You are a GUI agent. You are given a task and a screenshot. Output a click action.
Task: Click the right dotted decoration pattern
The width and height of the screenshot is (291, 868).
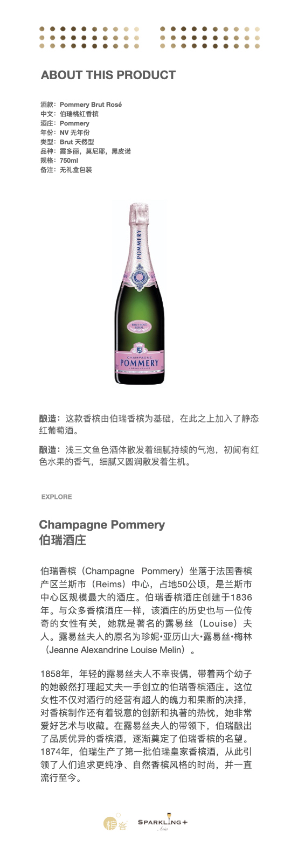(x=210, y=38)
